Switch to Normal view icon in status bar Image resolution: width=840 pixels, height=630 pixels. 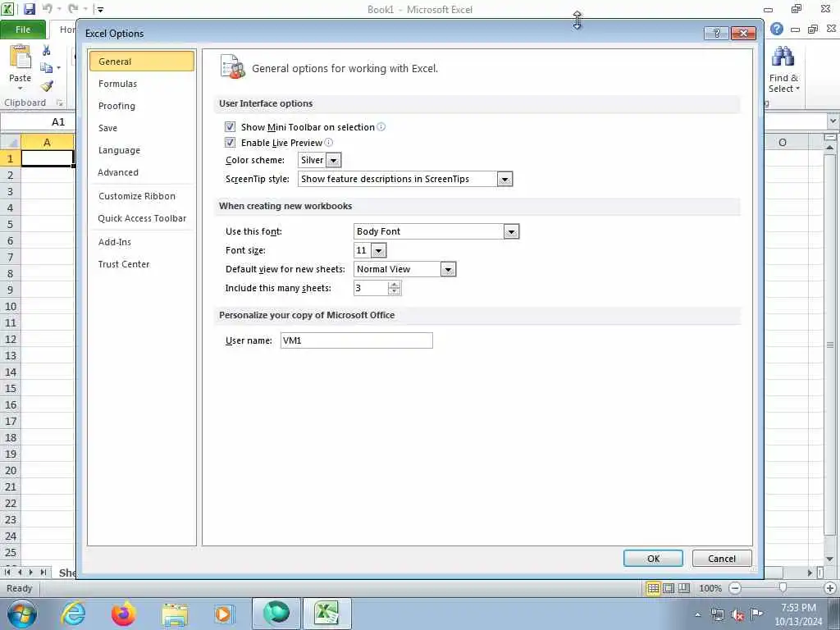point(652,588)
